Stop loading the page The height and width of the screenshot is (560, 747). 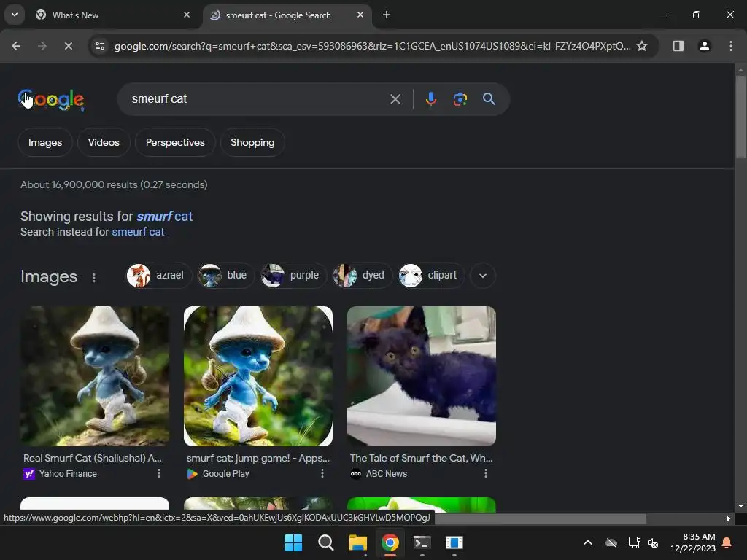click(68, 46)
